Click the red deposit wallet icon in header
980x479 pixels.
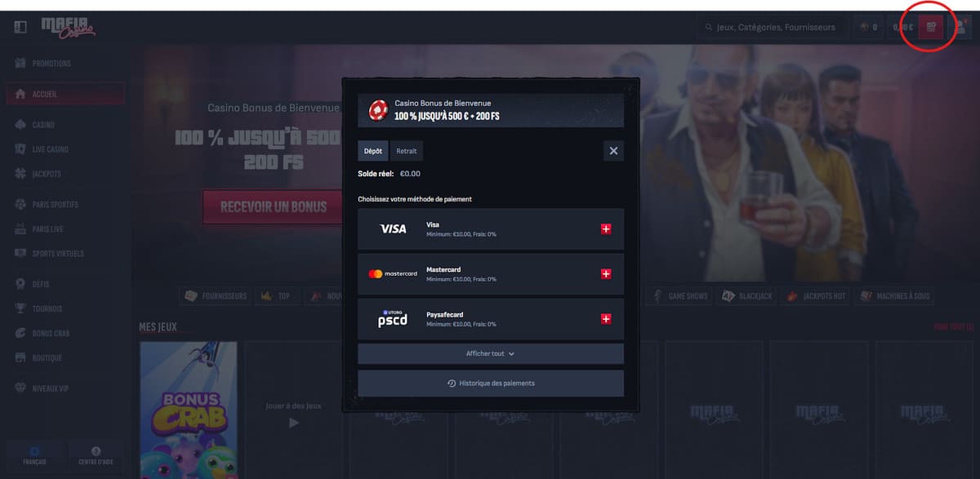tap(930, 27)
